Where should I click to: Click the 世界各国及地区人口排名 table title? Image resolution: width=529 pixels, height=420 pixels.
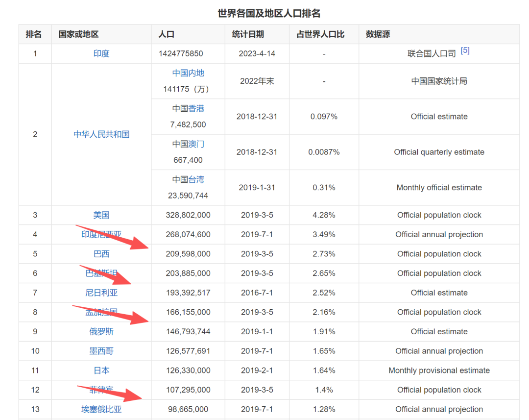pyautogui.click(x=269, y=13)
